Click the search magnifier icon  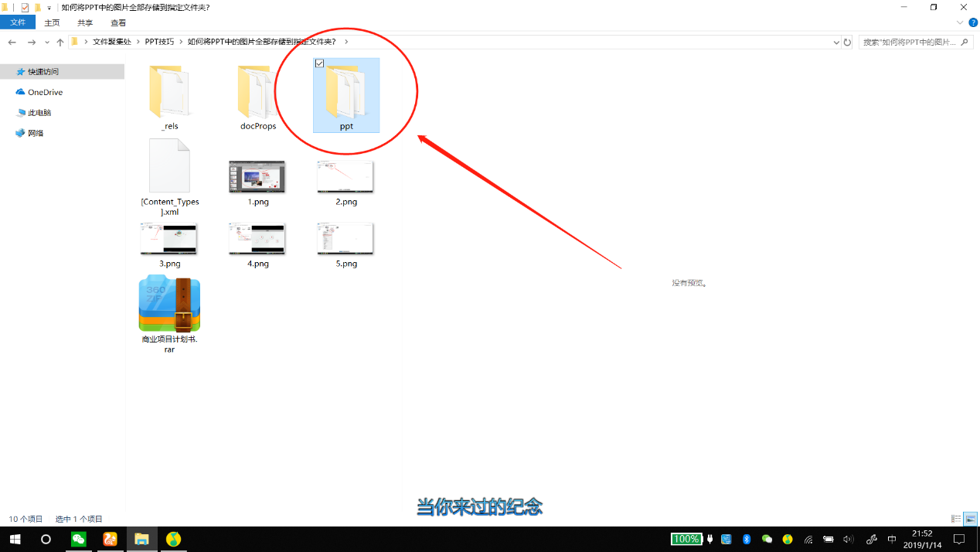963,42
